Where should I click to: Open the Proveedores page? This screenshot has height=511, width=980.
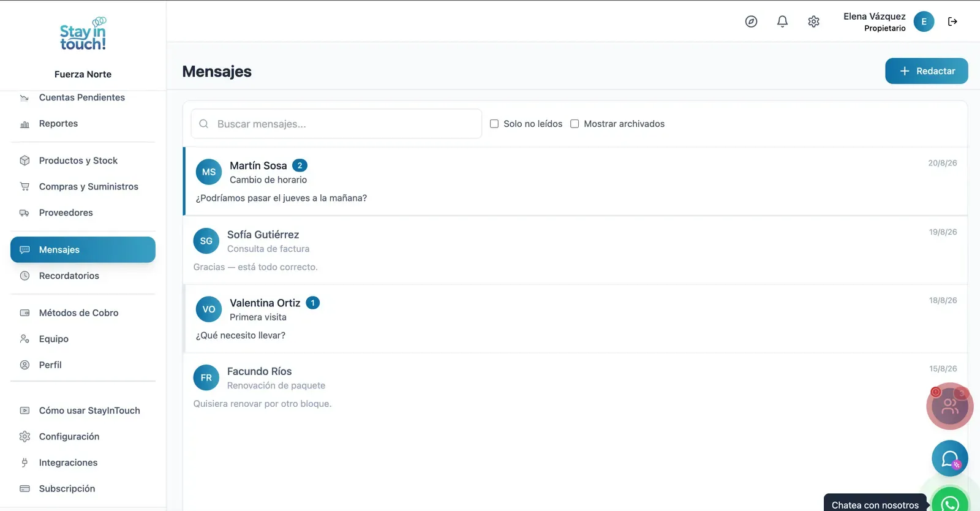tap(83, 213)
